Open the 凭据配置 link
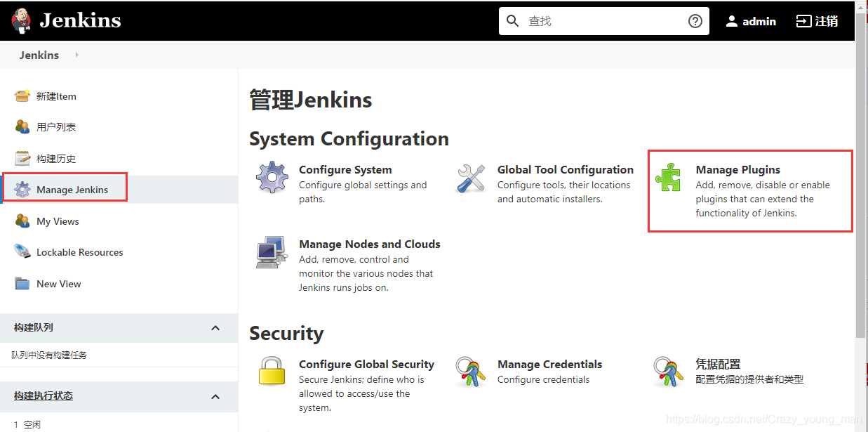 pos(718,365)
